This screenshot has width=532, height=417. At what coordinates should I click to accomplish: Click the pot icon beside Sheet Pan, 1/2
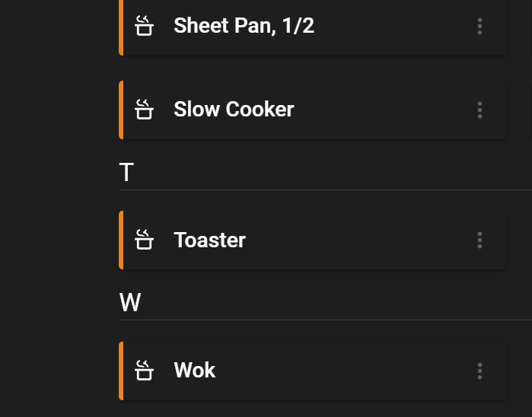tap(144, 26)
